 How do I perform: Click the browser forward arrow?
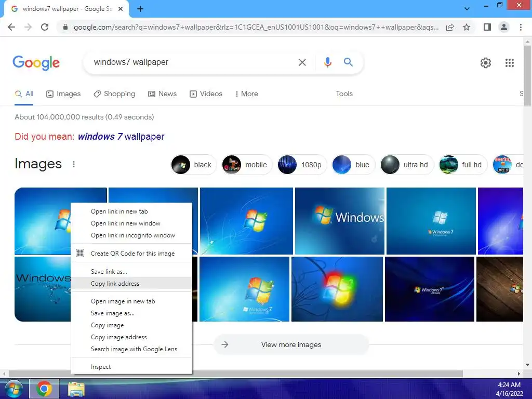coord(28,27)
